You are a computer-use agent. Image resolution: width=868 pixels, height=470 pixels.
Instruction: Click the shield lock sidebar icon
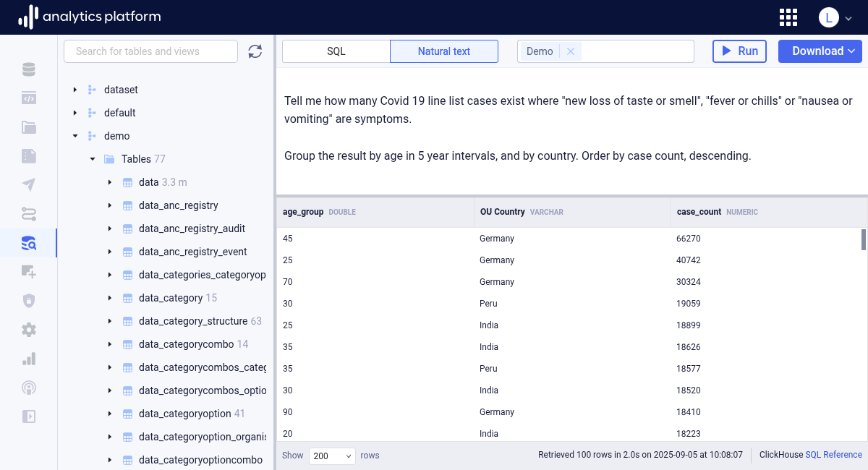pos(28,301)
